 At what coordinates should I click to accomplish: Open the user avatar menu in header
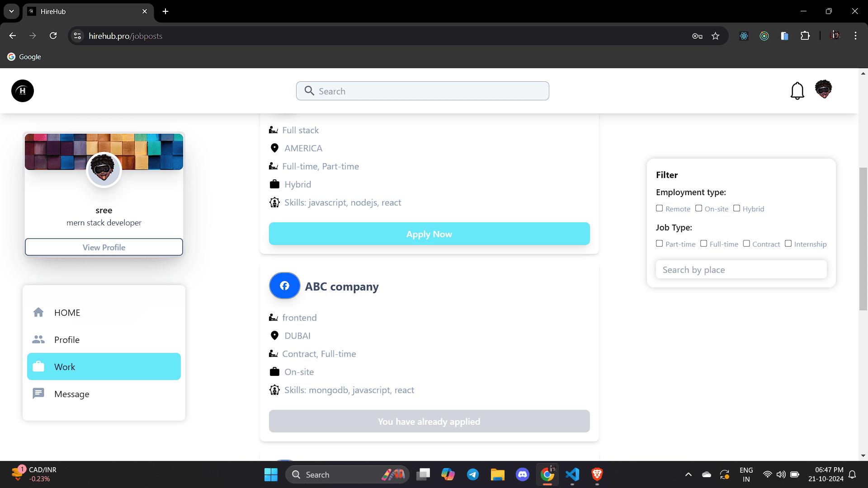pyautogui.click(x=823, y=89)
